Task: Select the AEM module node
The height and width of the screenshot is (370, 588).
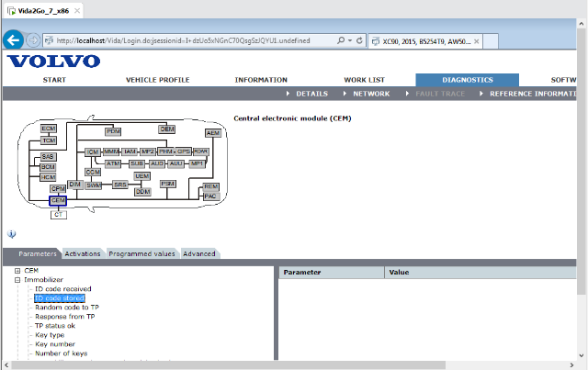Action: [213, 133]
